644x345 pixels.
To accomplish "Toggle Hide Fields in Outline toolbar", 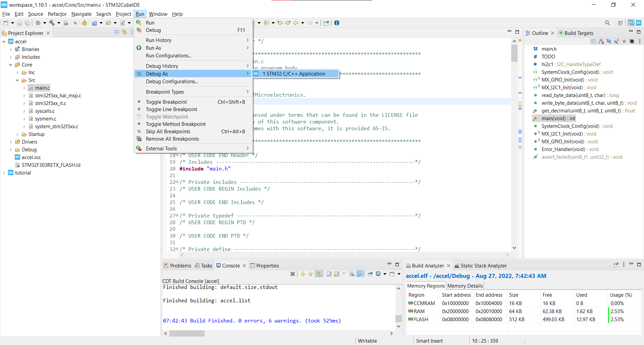I will 609,41.
